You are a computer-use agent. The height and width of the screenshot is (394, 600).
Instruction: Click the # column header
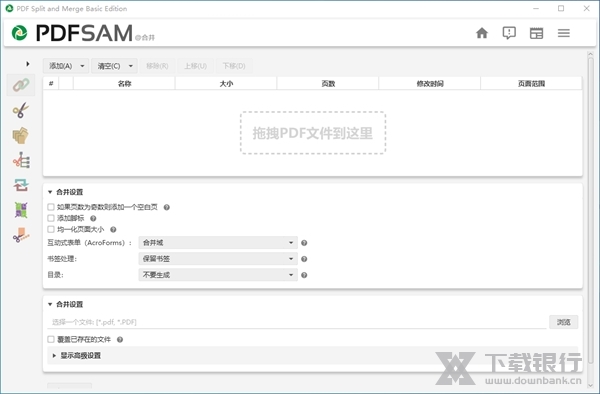pyautogui.click(x=51, y=83)
